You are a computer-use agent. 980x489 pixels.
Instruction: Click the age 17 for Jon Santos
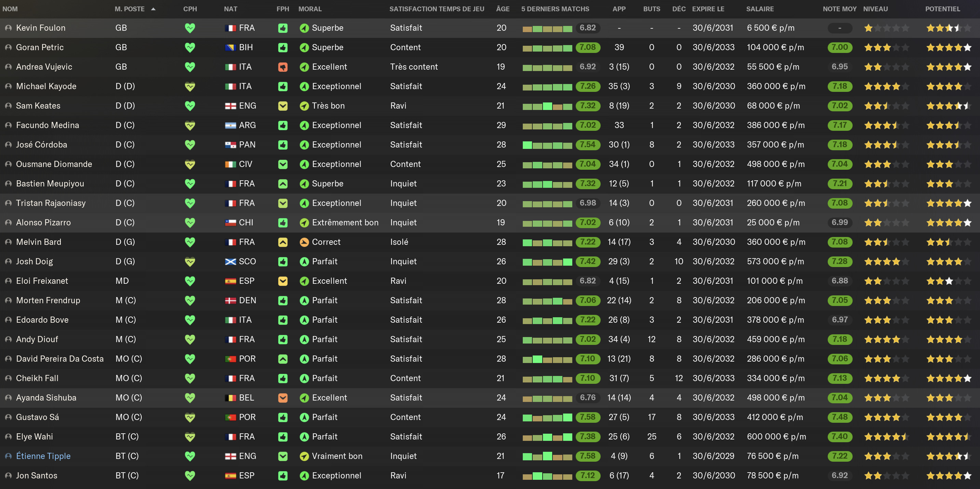pyautogui.click(x=501, y=475)
